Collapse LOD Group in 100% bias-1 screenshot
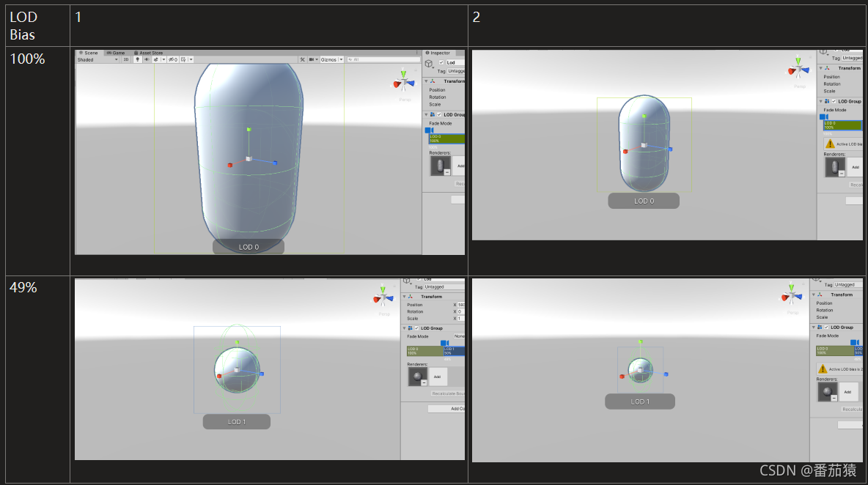The image size is (868, 485). [426, 114]
